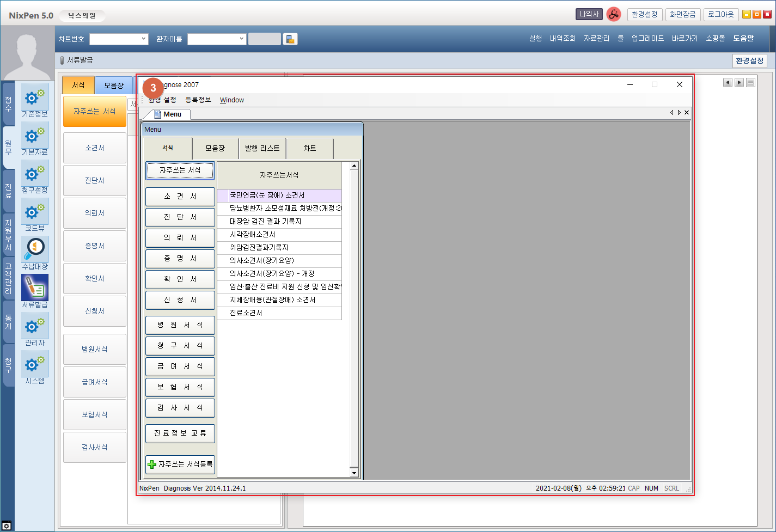
Task: Open the 도움말 top menu
Action: (743, 39)
